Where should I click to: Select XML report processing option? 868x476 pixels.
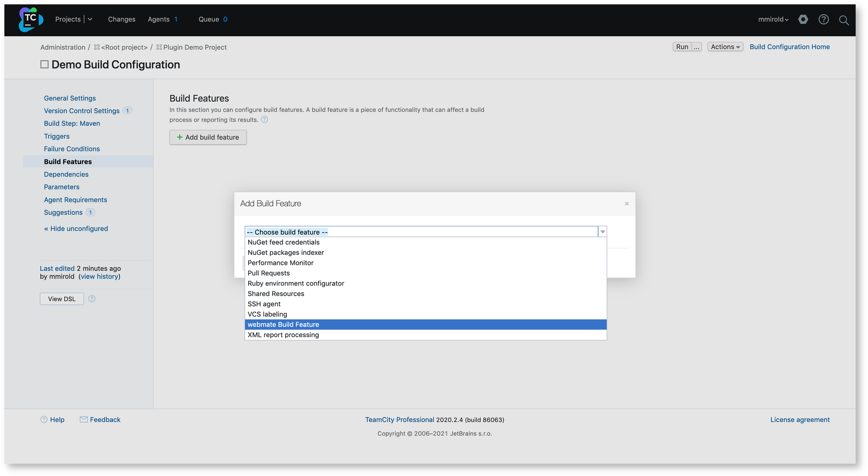(x=426, y=335)
